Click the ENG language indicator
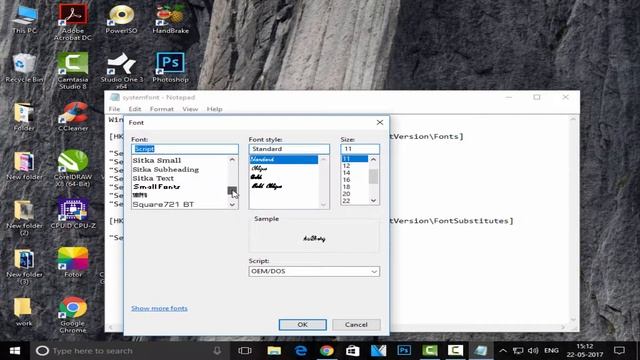The width and height of the screenshot is (640, 360). tap(551, 351)
